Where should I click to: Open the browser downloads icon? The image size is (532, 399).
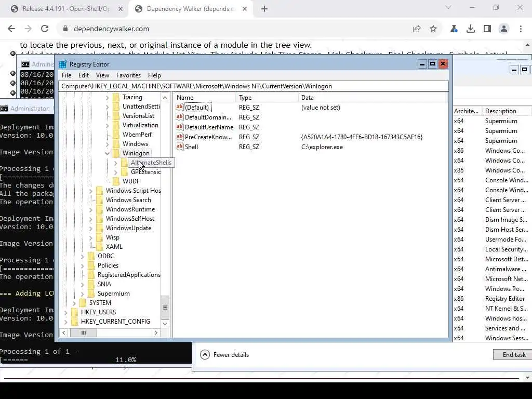[471, 29]
